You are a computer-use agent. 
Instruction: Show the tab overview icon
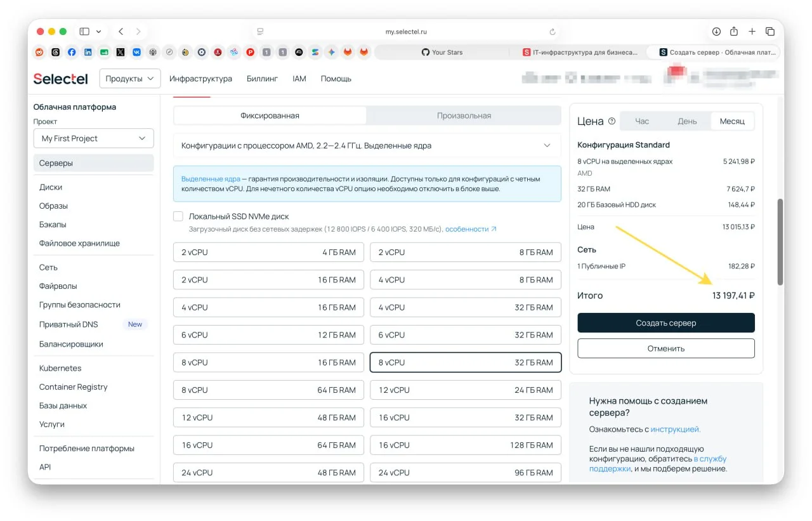769,31
